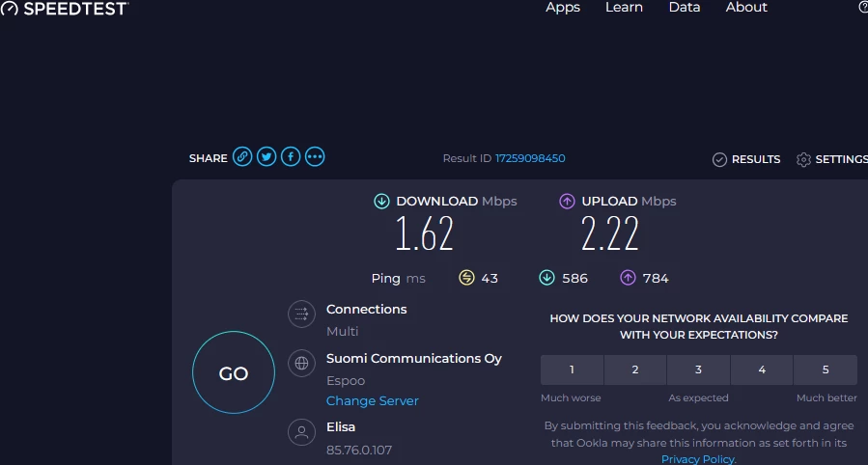
Task: Open SETTINGS label
Action: click(841, 160)
